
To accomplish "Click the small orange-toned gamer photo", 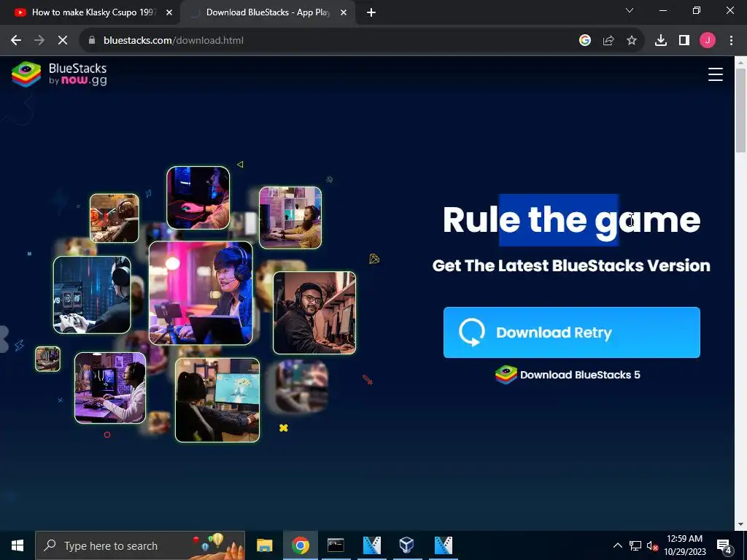I will 115,218.
